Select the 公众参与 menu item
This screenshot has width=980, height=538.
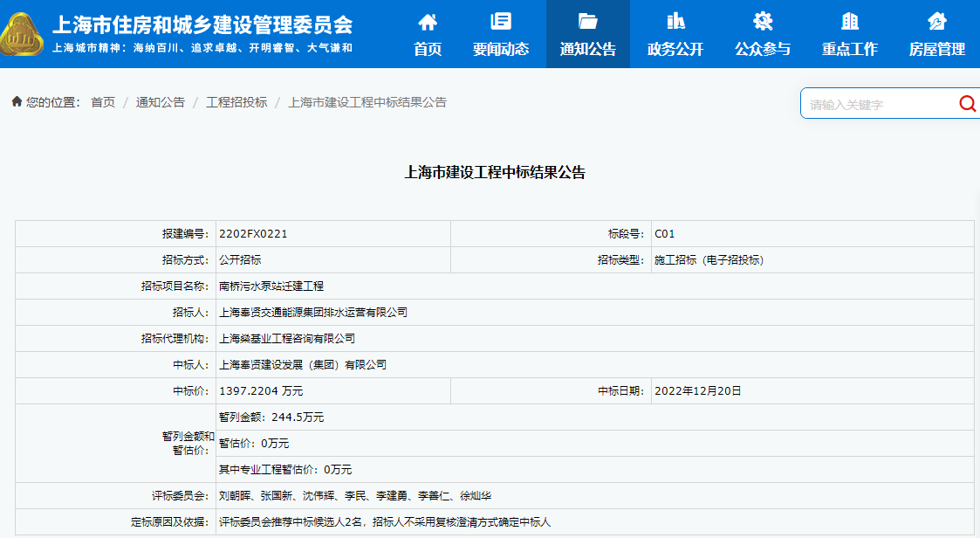763,49
